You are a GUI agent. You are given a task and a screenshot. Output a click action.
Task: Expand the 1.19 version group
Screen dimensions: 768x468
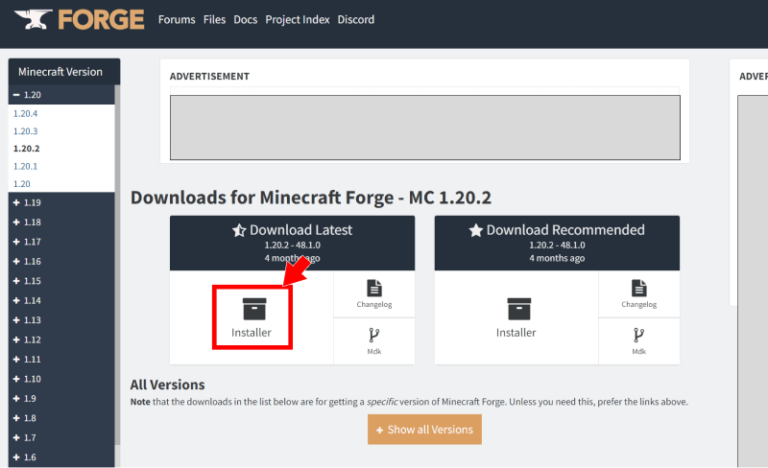pyautogui.click(x=17, y=203)
